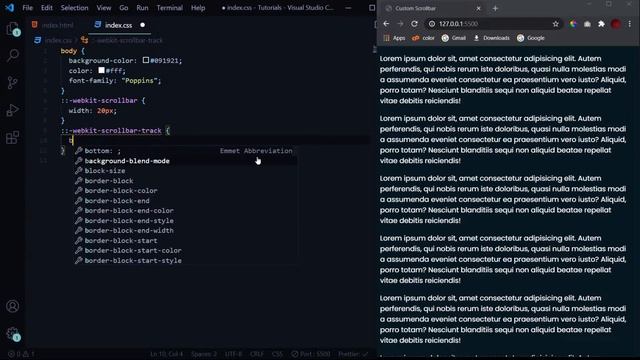Click the VS Code logo icon
The image size is (640, 360).
9,8
